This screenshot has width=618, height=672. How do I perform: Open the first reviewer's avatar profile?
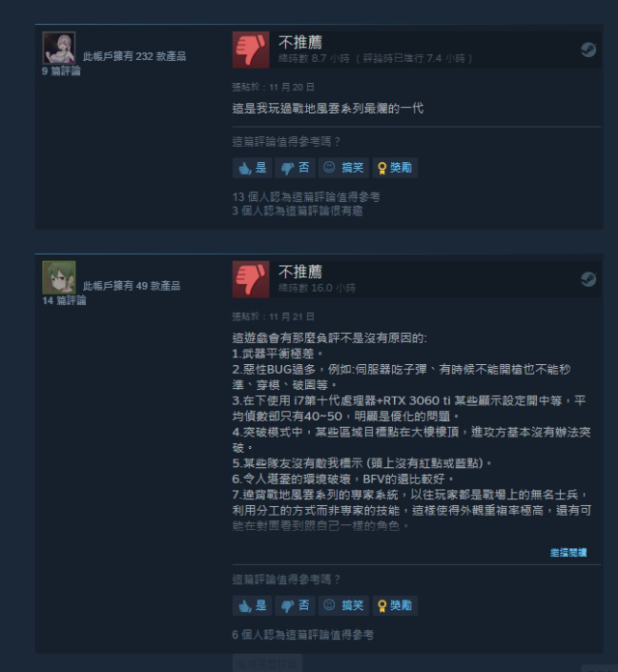pyautogui.click(x=59, y=47)
